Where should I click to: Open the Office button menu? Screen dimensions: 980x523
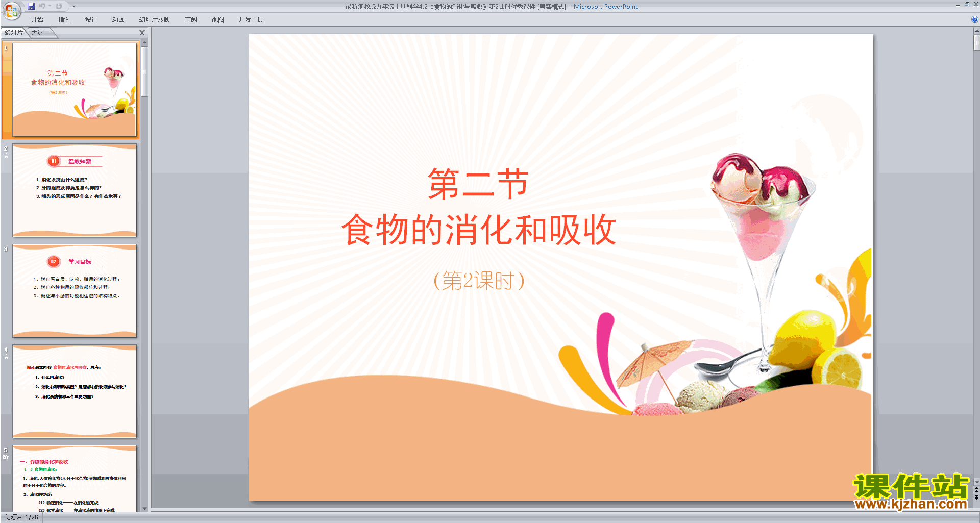[x=11, y=10]
